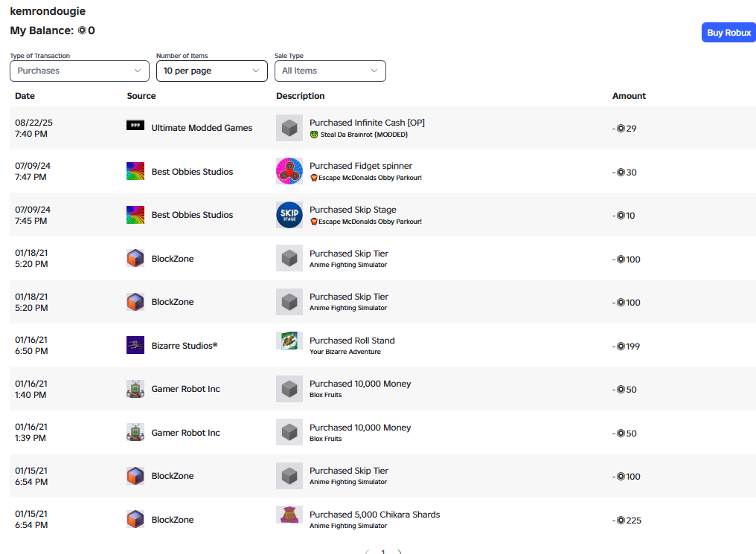756x554 pixels.
Task: Open the Roll Stand item thumbnail
Action: click(x=289, y=341)
